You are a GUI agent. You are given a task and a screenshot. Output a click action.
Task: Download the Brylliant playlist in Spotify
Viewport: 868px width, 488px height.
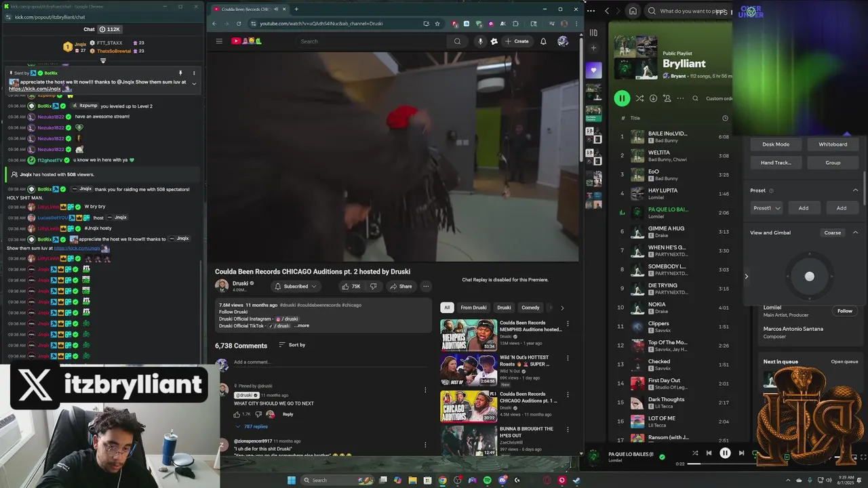pyautogui.click(x=653, y=98)
